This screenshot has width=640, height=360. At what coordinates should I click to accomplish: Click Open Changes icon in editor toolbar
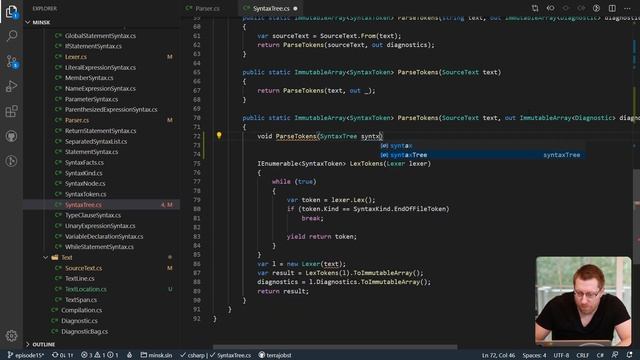coord(535,8)
